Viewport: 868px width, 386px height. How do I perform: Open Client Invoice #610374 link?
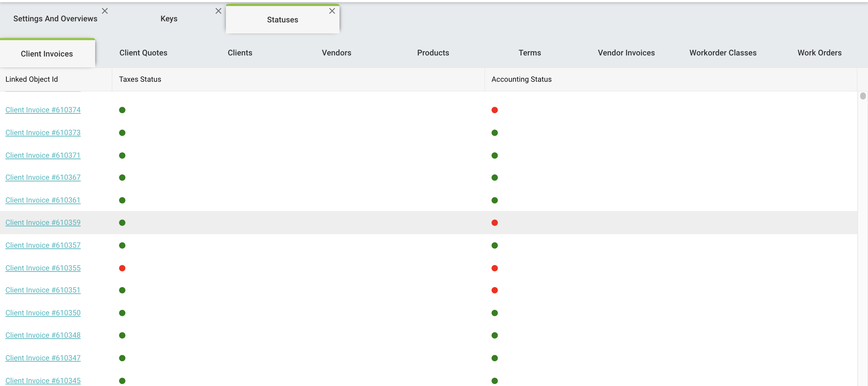(x=43, y=110)
